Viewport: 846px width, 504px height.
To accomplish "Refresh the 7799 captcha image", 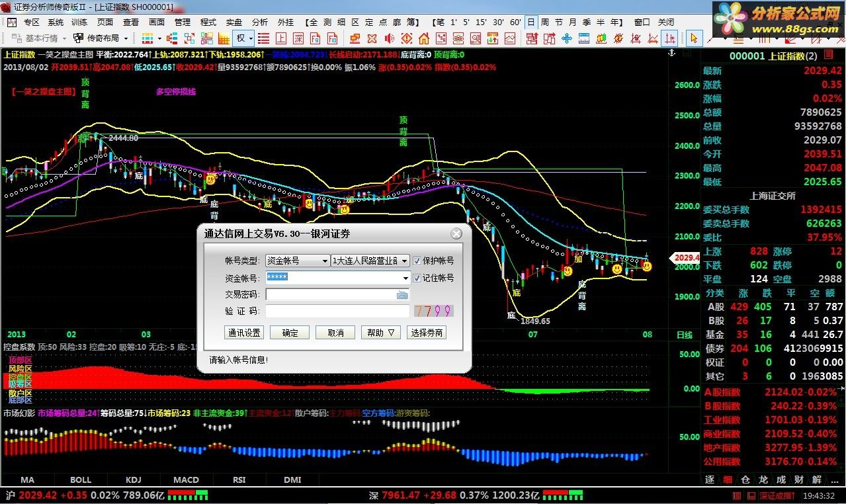I will coord(434,311).
